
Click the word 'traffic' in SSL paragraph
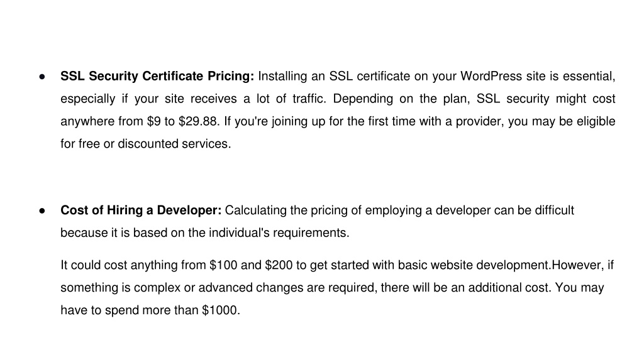pos(308,99)
